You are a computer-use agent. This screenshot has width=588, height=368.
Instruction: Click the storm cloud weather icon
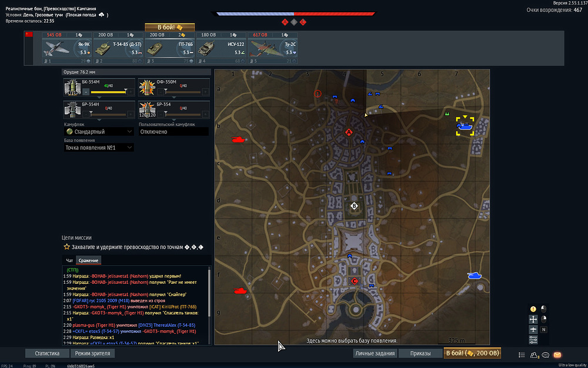[102, 15]
